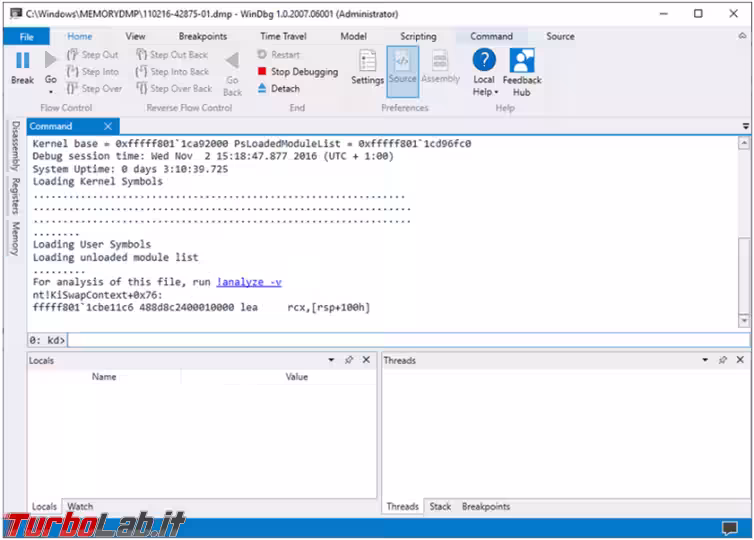This screenshot has height=540, width=754.
Task: Click Stop Debugging red square
Action: tap(262, 71)
